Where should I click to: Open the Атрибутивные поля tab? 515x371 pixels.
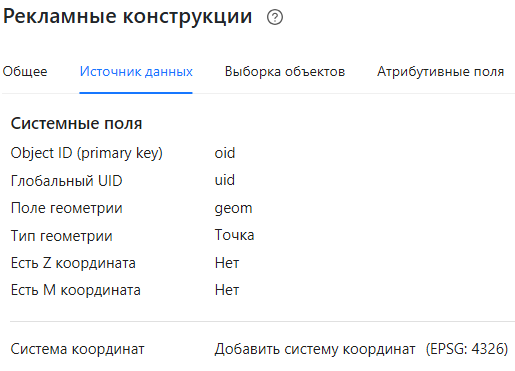click(x=440, y=72)
